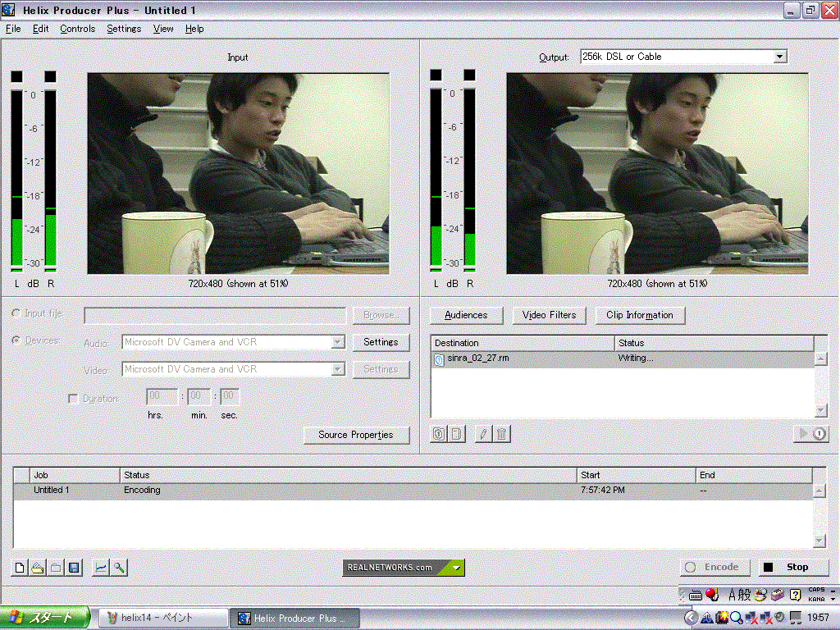Select the Devices radio button
Screen dimensions: 840x630
point(16,340)
